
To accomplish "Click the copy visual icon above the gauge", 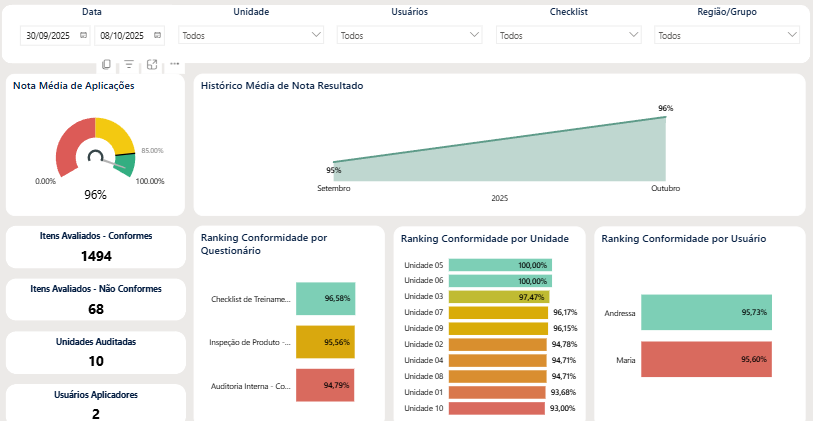I will (107, 64).
